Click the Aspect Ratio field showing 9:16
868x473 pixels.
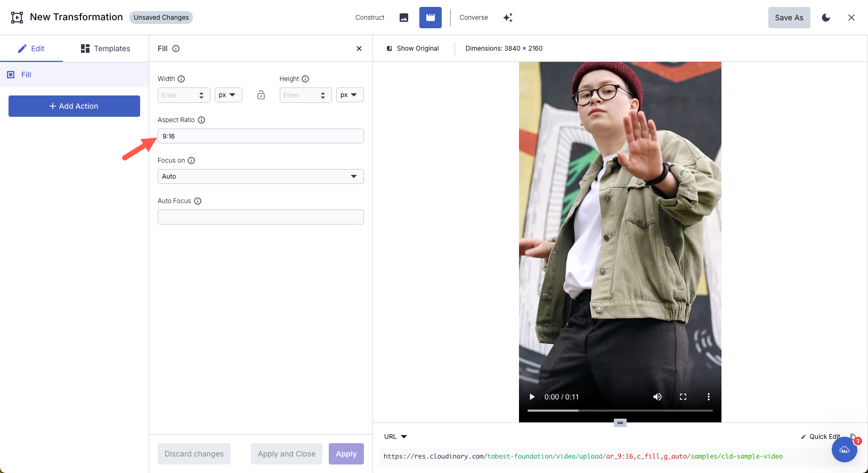pyautogui.click(x=261, y=136)
